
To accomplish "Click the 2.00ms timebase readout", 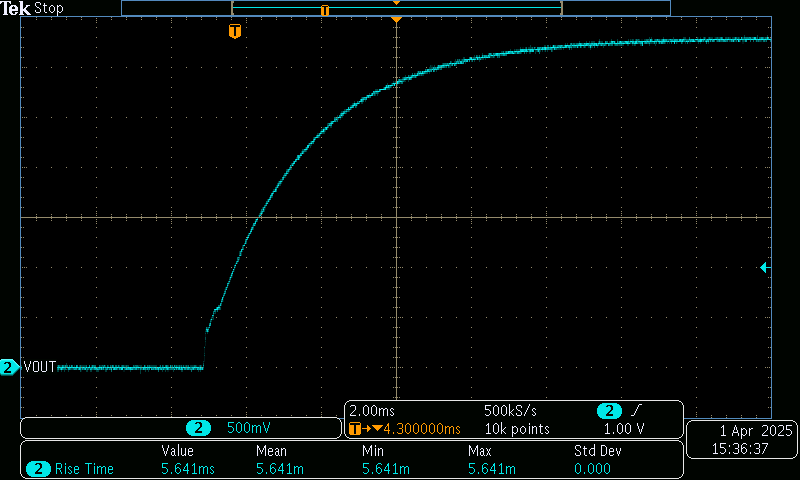I will (372, 411).
